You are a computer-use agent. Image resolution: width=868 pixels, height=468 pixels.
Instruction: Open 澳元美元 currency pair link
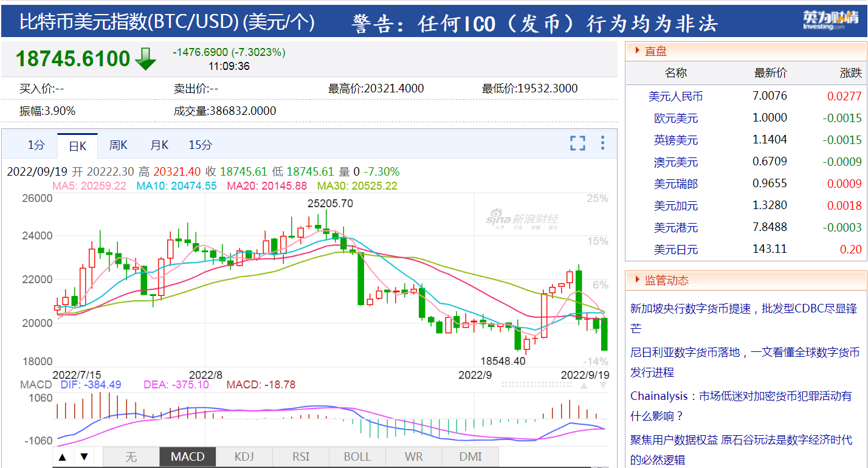(x=676, y=162)
